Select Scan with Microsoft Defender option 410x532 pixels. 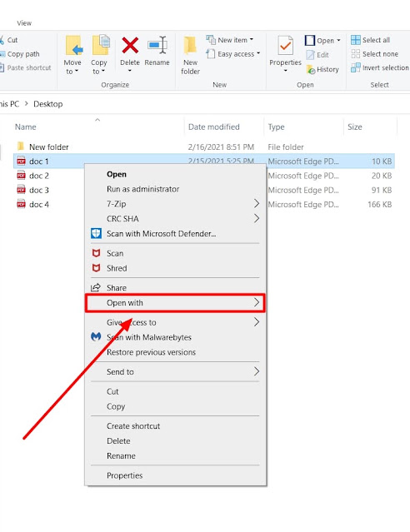(x=161, y=234)
